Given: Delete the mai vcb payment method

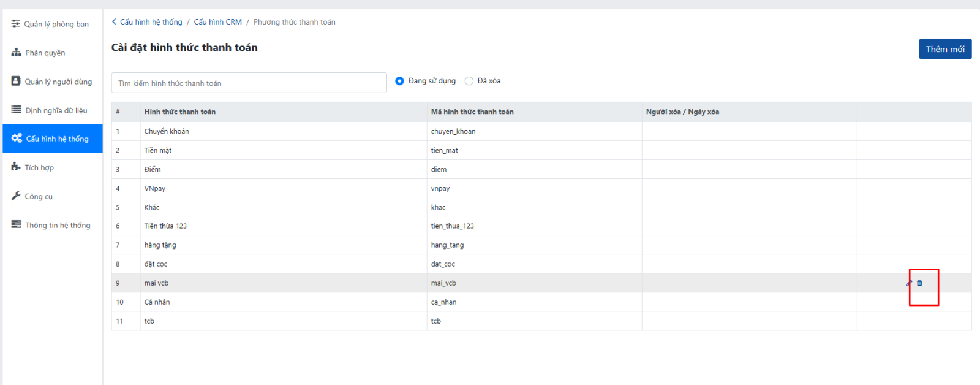Looking at the screenshot, I should [919, 283].
